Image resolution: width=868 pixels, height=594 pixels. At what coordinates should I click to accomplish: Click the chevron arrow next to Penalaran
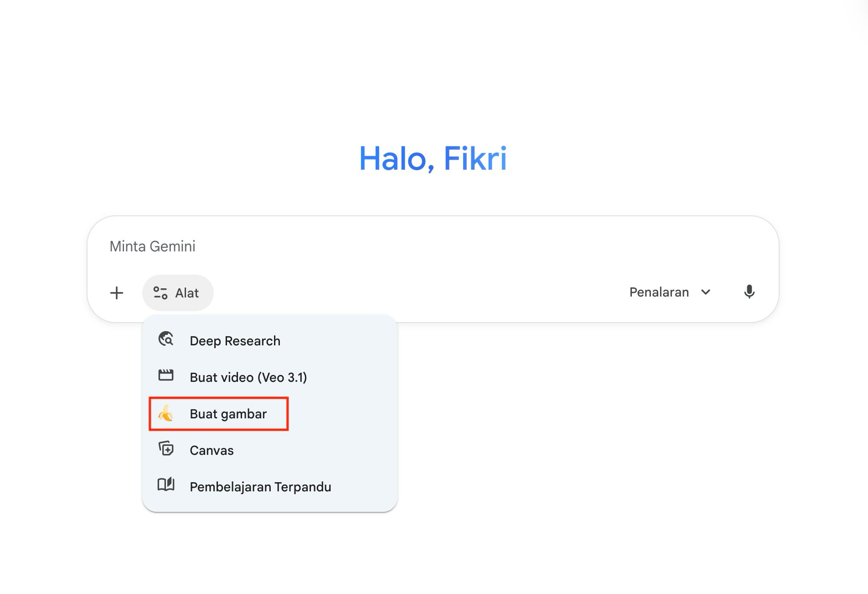pos(706,292)
